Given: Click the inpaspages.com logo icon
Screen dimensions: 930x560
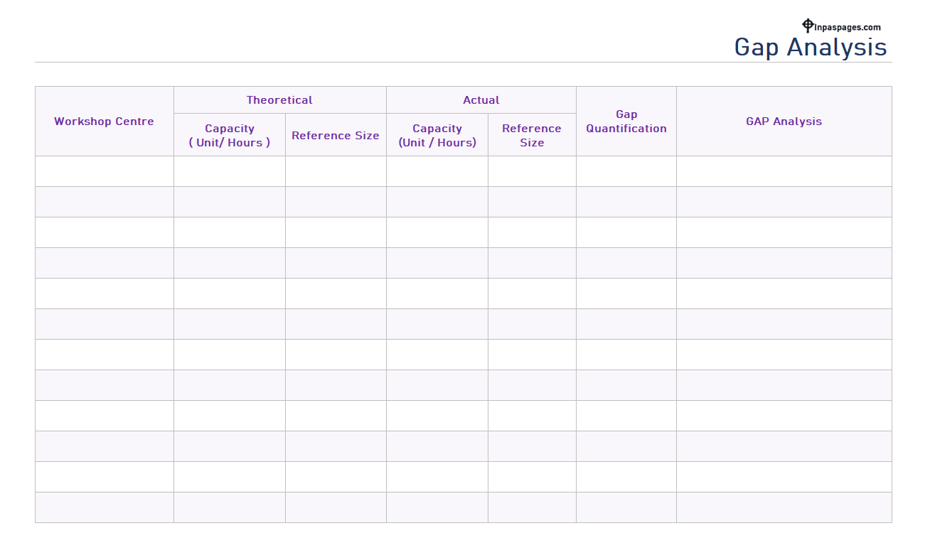Looking at the screenshot, I should 808,26.
